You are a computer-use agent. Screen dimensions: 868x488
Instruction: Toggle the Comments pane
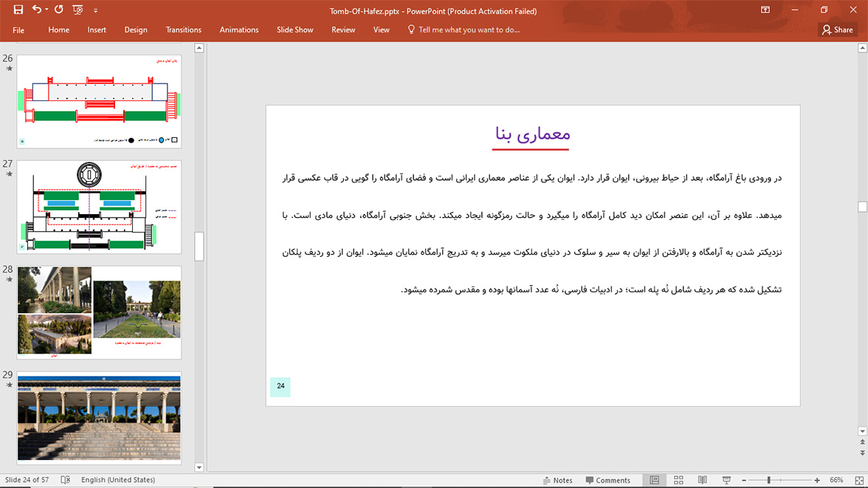click(x=607, y=480)
